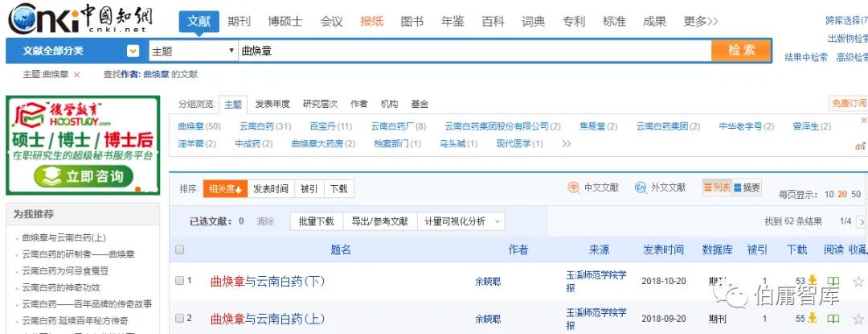Select all results with the header checkbox
868x334 pixels.
179,249
